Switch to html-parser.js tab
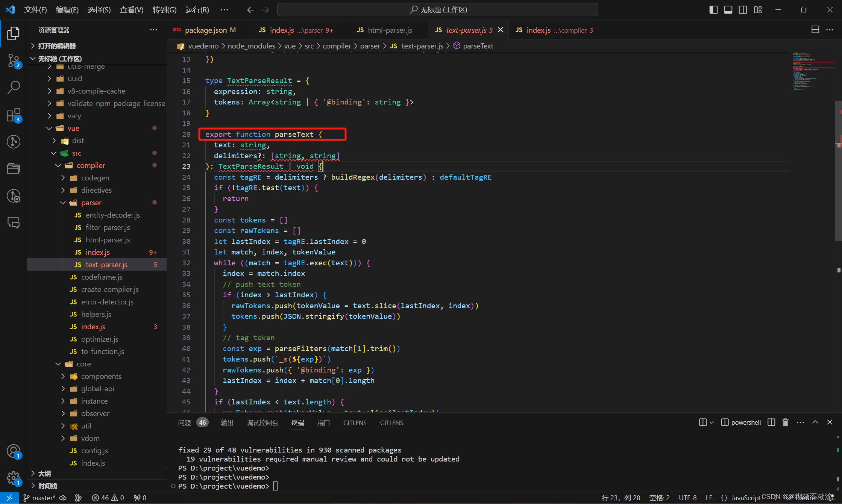Image resolution: width=842 pixels, height=504 pixels. tap(390, 30)
